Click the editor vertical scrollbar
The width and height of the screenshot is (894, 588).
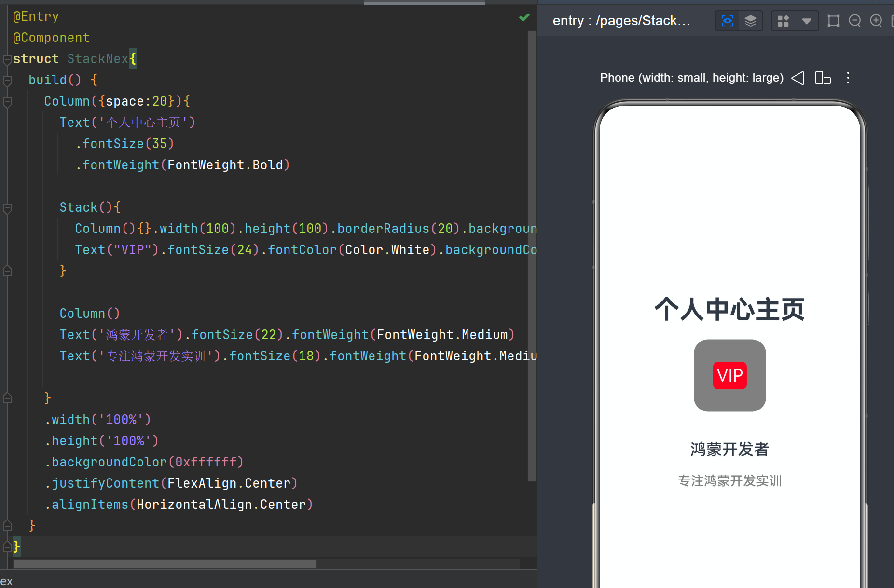click(x=532, y=256)
